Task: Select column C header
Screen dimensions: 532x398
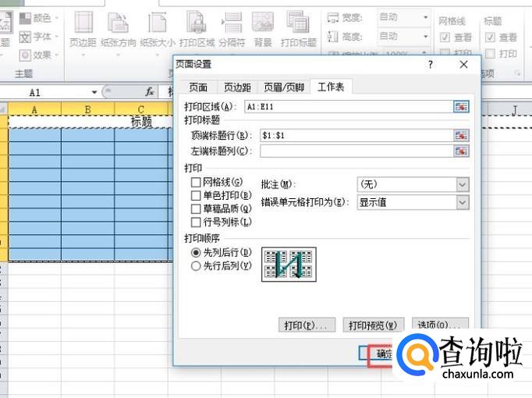Action: coord(141,109)
